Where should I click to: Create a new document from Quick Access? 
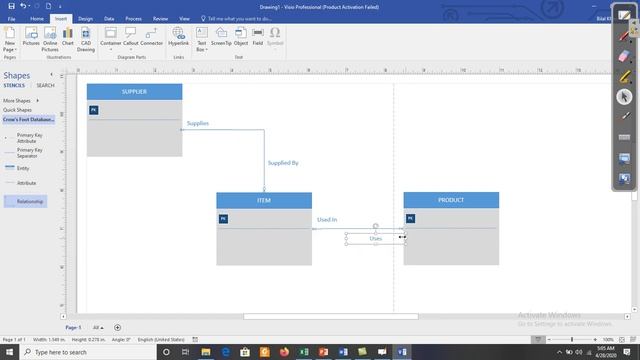[48, 6]
